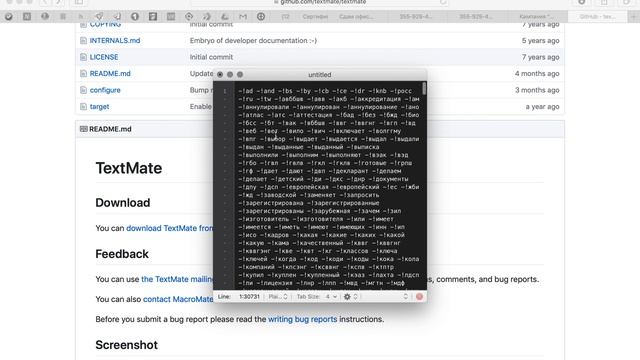Image resolution: width=640 pixels, height=360 pixels.
Task: Click the 'TextMate' heading in README
Action: click(129, 168)
